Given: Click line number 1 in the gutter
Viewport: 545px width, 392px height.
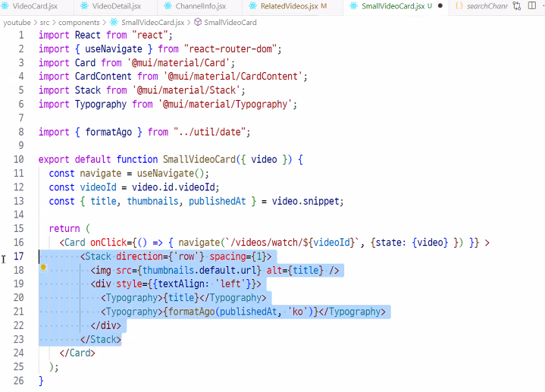Looking at the screenshot, I should 21,35.
